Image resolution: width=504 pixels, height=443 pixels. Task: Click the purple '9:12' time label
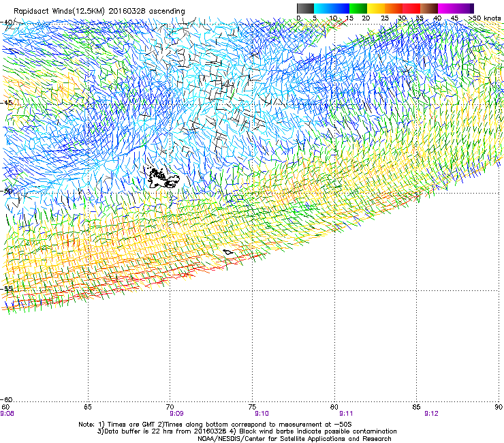coord(431,414)
